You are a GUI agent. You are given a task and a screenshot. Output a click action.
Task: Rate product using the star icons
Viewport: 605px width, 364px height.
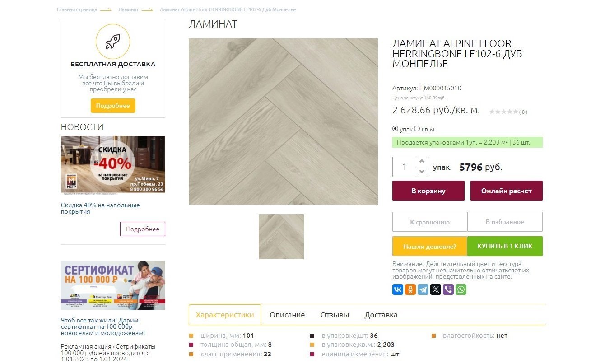(x=503, y=112)
